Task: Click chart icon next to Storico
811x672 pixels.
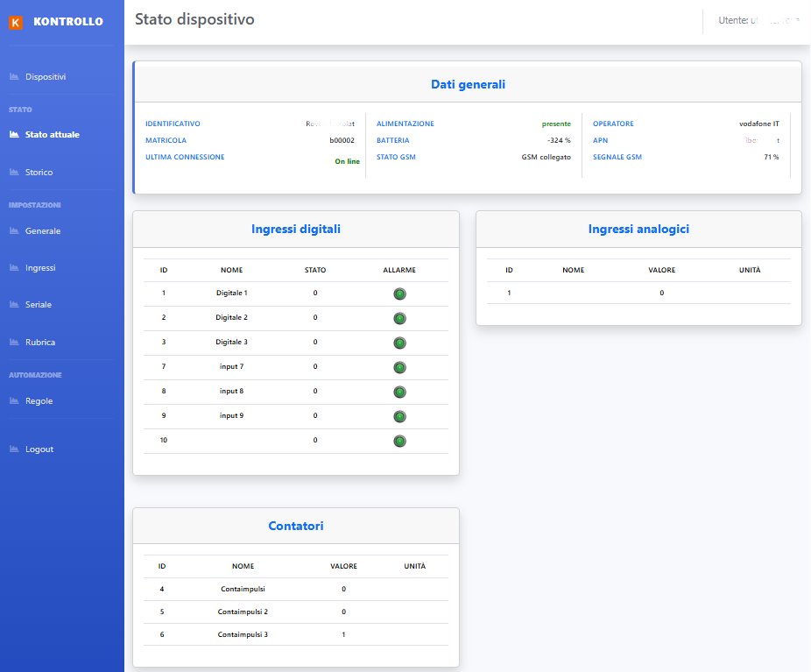Action: (x=14, y=172)
